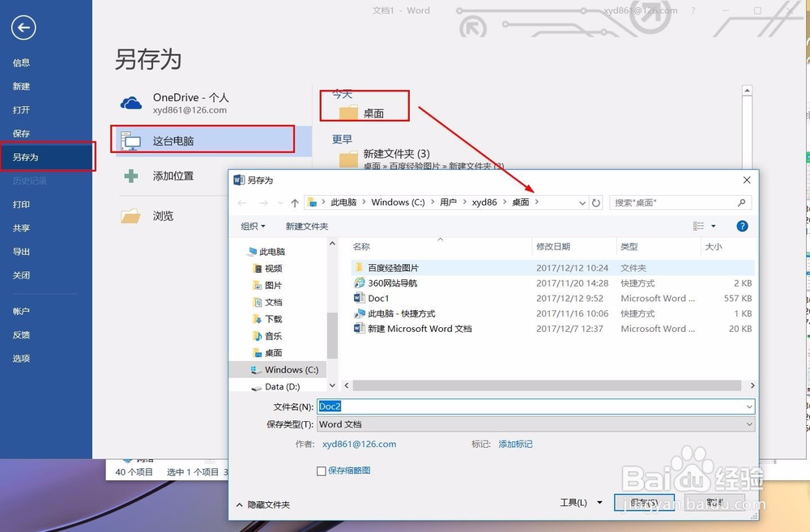Select the Doc1 Word file icon
The image size is (810, 532).
[359, 298]
